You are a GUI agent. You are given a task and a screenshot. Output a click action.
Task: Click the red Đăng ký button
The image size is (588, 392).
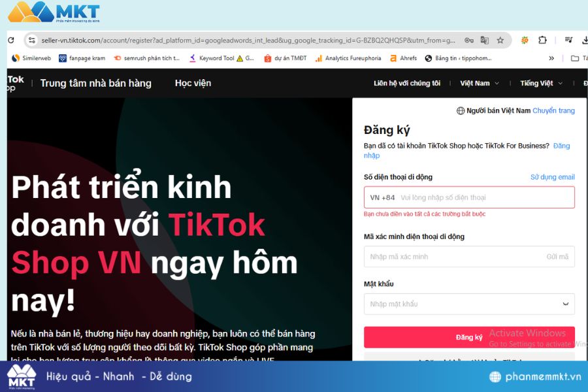pos(469,337)
